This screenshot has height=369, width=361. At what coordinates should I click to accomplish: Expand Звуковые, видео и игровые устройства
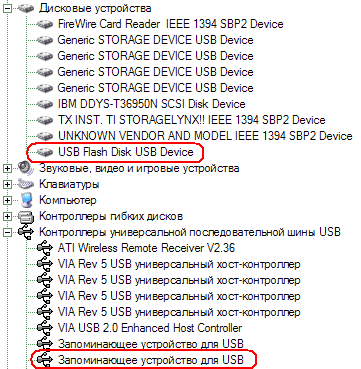(7, 168)
